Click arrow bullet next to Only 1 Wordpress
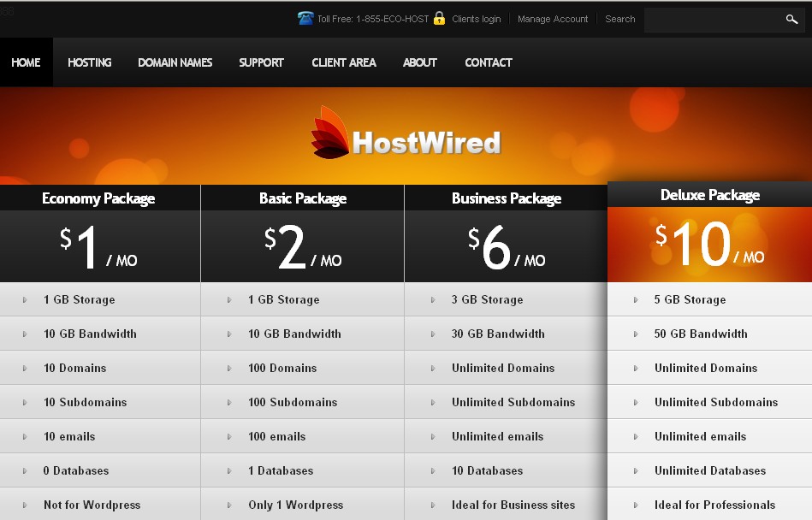This screenshot has height=520, width=812. point(229,505)
